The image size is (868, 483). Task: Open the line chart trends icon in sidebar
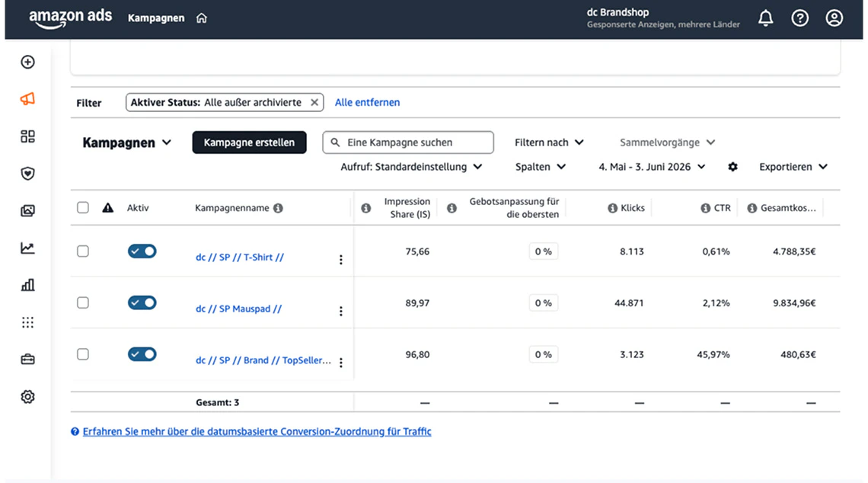point(27,248)
